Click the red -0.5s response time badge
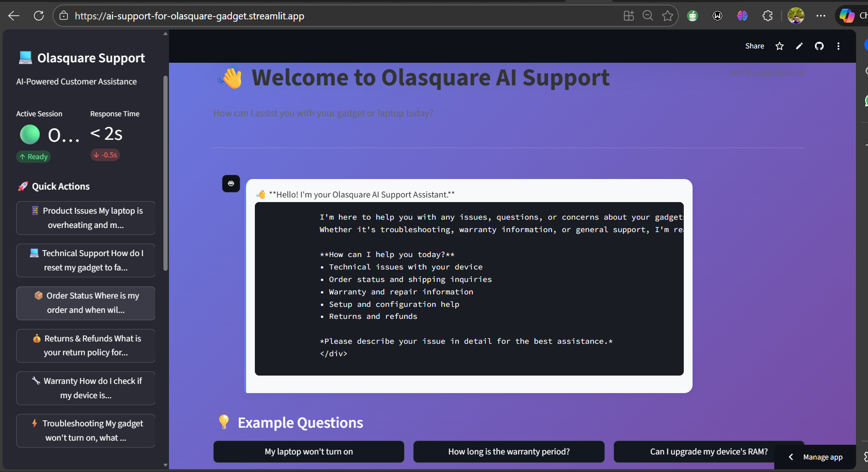Screen dimensions: 868x472 [105, 155]
